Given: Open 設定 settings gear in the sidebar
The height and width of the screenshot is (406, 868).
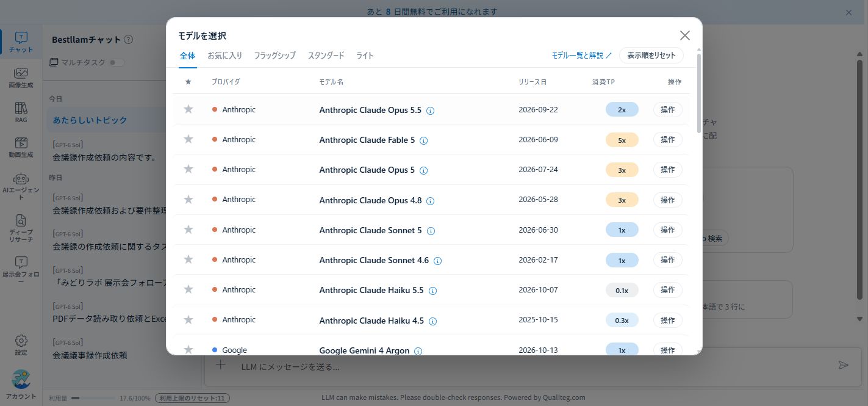Looking at the screenshot, I should (21, 344).
